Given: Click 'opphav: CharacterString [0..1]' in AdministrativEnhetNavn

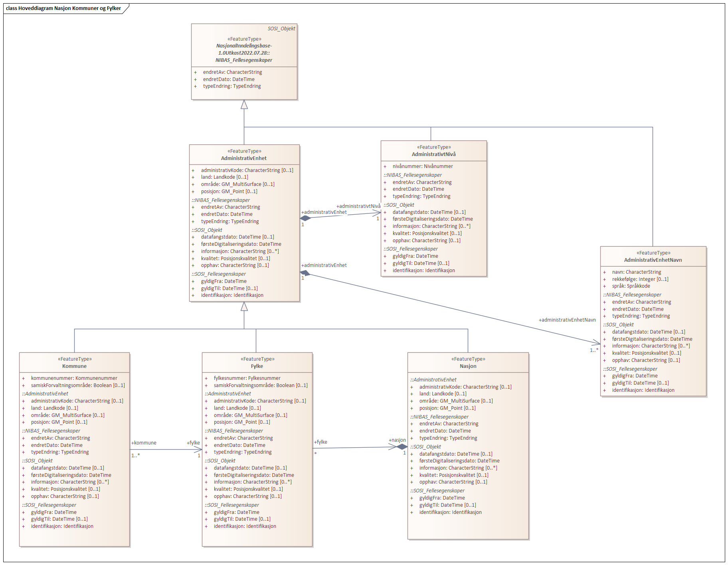Looking at the screenshot, I should [x=646, y=360].
